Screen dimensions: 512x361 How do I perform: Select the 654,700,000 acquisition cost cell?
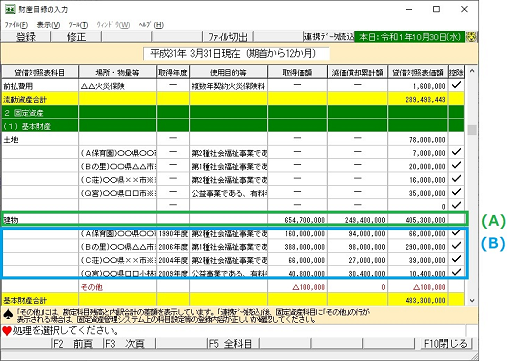[x=297, y=220]
